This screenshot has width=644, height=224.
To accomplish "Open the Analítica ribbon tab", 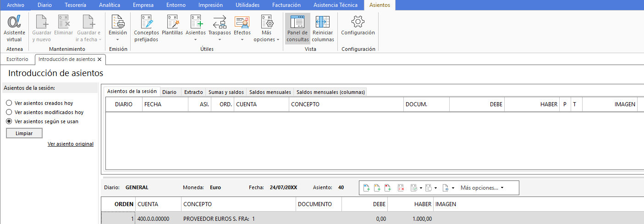I will 110,5.
